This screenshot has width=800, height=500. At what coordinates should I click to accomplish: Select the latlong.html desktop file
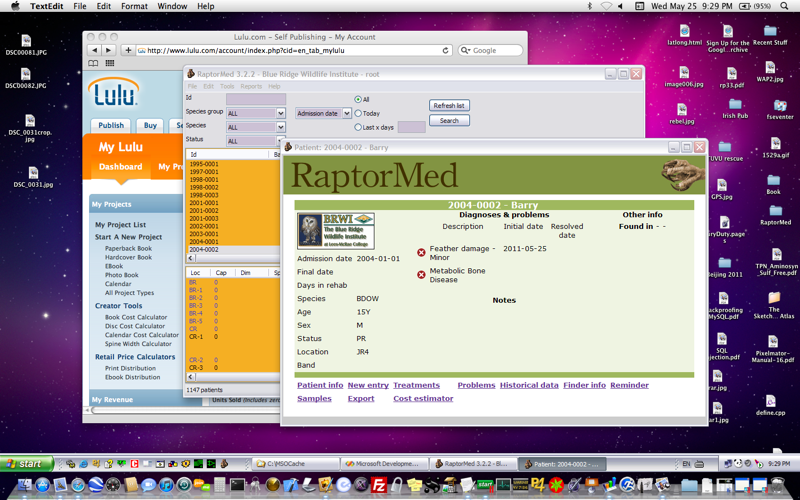(x=684, y=35)
